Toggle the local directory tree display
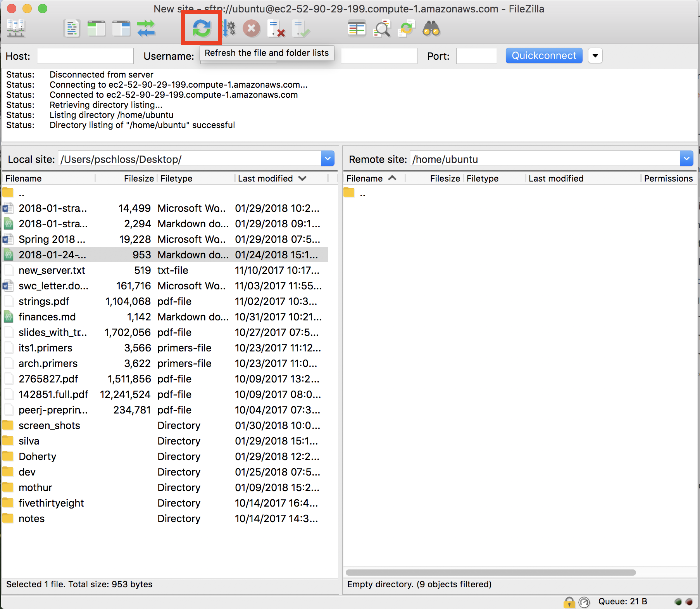 tap(97, 29)
